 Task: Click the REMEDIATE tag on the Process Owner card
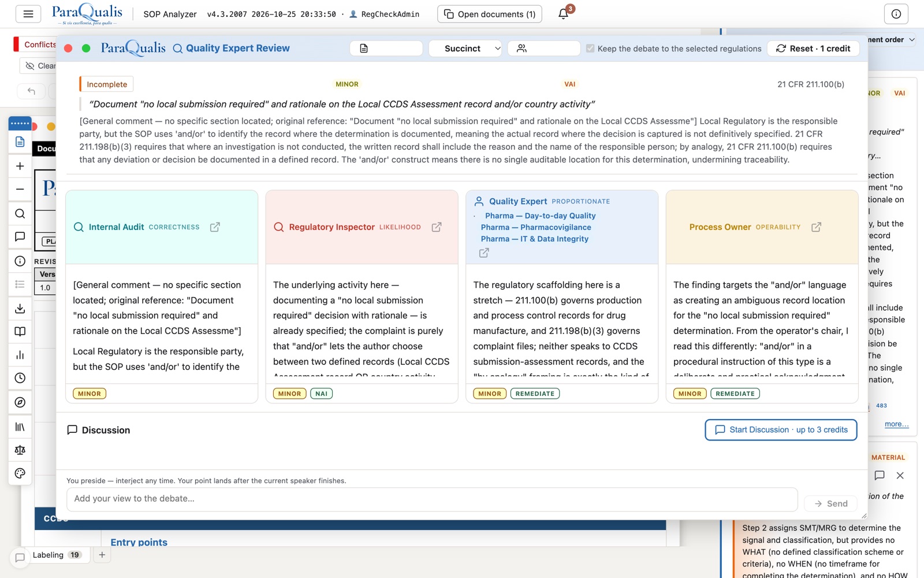coord(735,394)
